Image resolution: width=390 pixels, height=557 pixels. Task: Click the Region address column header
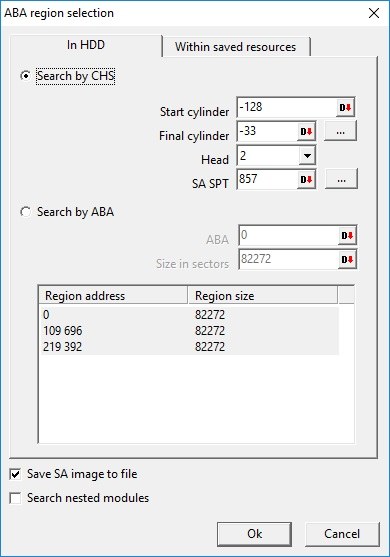113,296
